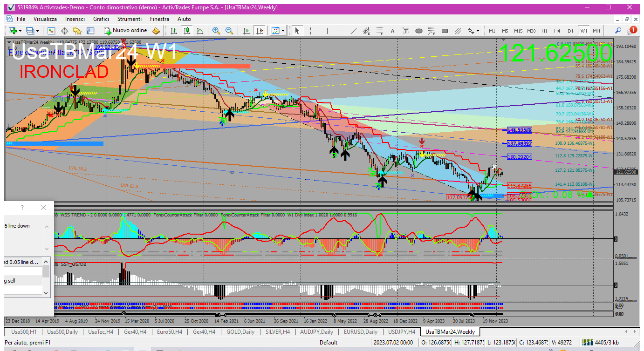This screenshot has height=351, width=644.
Task: Select the Andrews pitchfork lines tool
Action: (x=458, y=31)
